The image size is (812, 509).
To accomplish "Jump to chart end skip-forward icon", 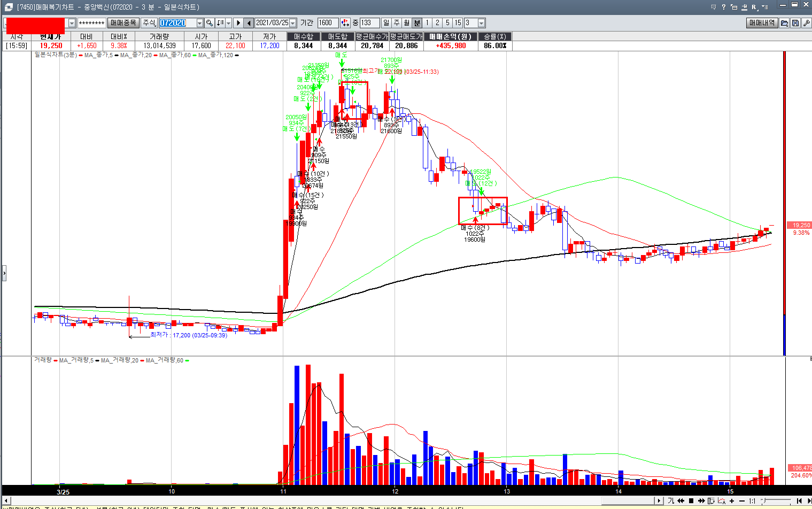I will pyautogui.click(x=809, y=501).
